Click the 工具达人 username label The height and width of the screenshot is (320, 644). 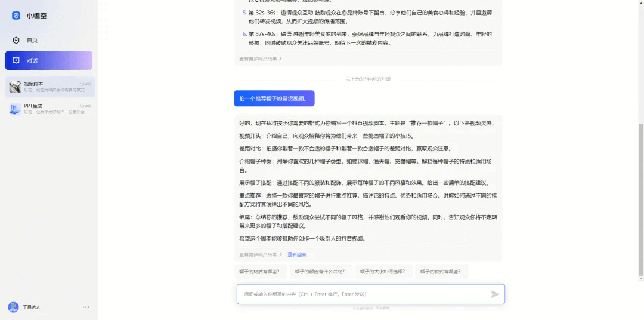32,307
